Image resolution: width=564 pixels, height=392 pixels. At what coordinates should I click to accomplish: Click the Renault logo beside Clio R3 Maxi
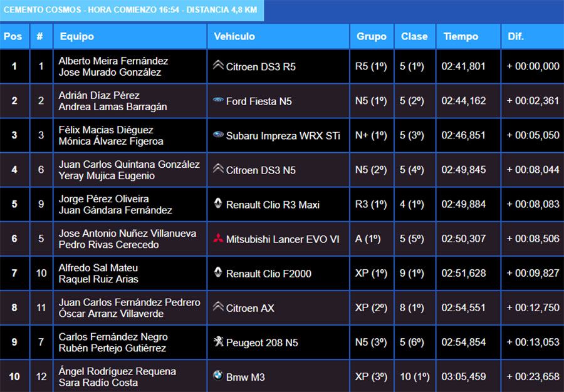tap(218, 204)
